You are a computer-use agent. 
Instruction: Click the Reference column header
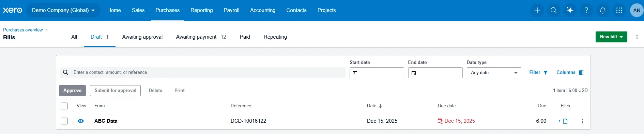point(241,106)
